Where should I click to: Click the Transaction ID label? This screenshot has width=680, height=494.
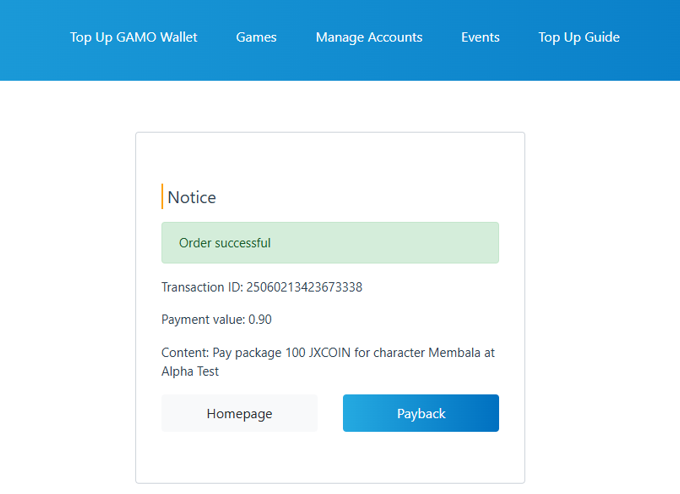(201, 287)
